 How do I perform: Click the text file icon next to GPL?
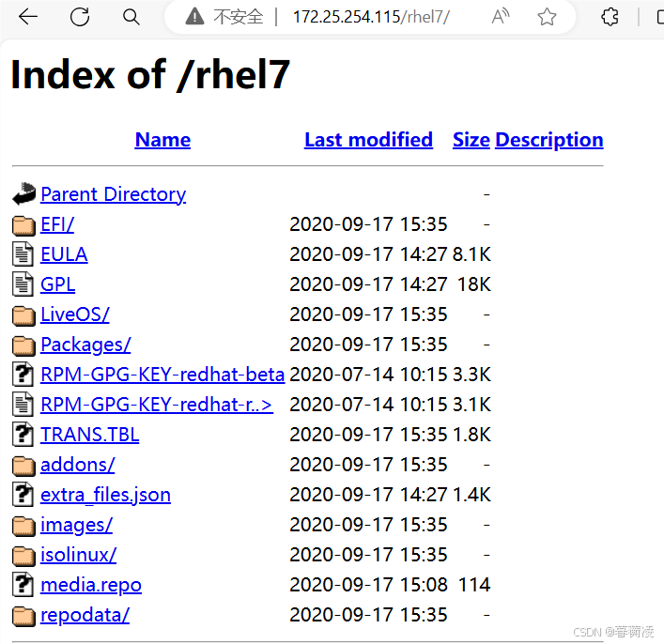(23, 284)
